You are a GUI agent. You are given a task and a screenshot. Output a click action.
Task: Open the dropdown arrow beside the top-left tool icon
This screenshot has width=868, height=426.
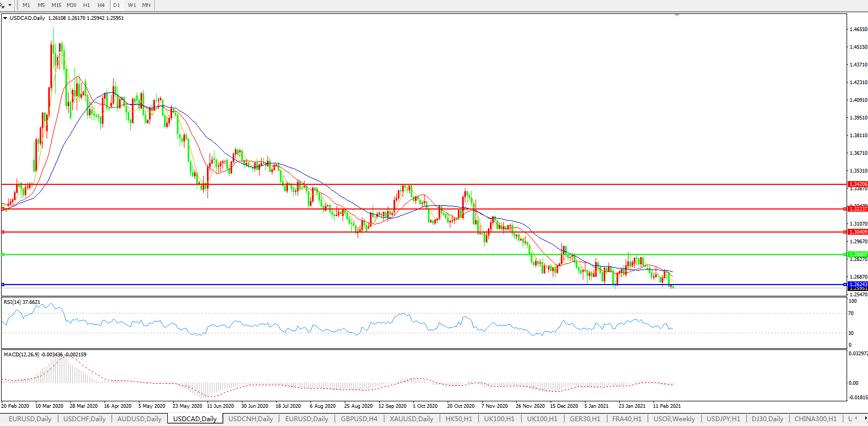click(x=10, y=5)
